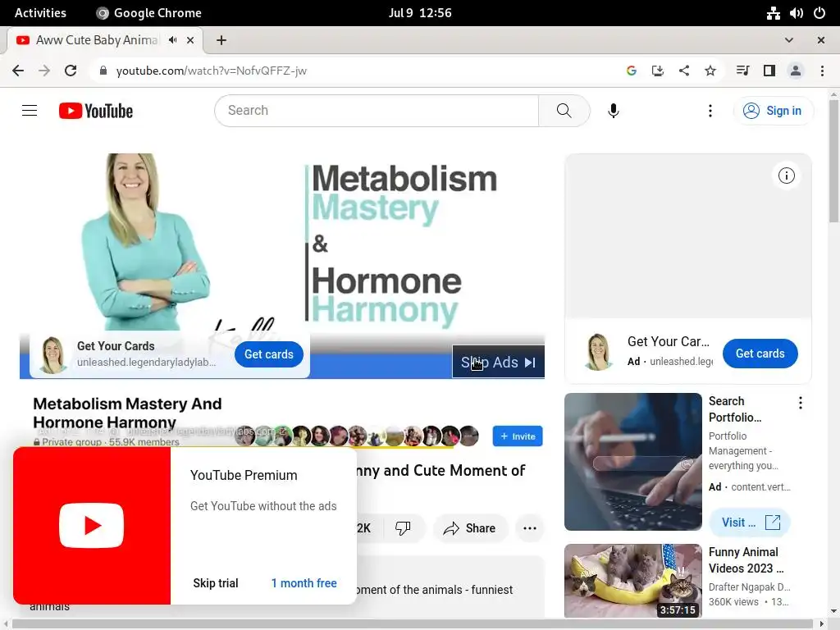The image size is (840, 630).
Task: Click Metabolism Mastery And Hormone Harmony title
Action: point(127,413)
